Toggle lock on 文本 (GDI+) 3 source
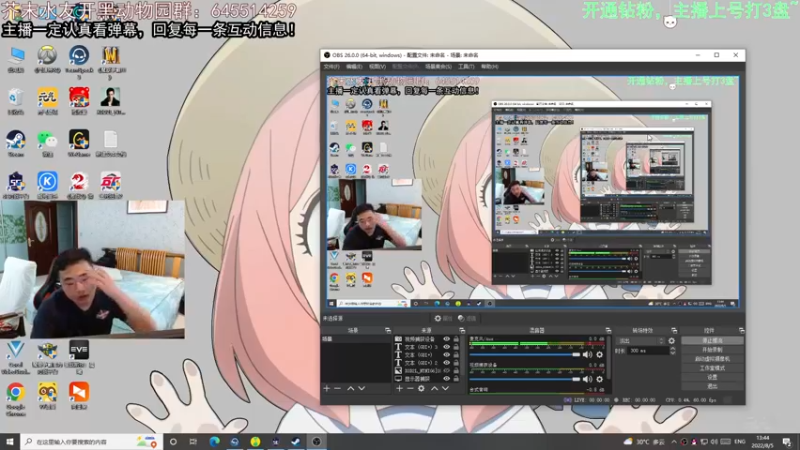Viewport: 800px width, 450px height. (456, 347)
